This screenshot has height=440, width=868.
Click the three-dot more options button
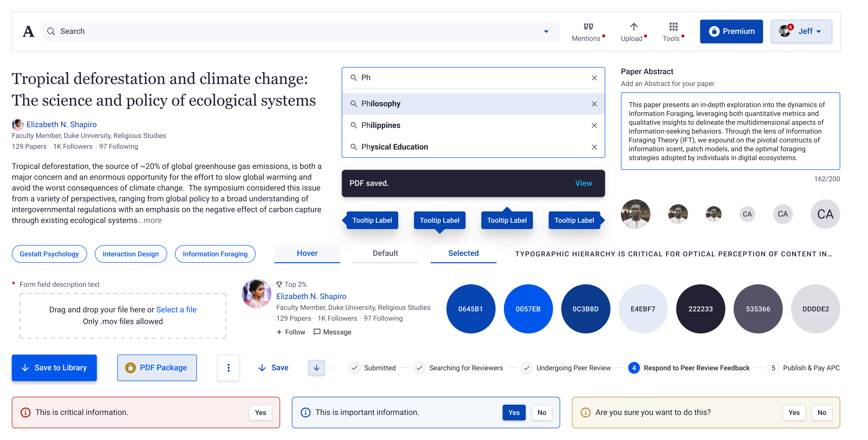[x=228, y=368]
